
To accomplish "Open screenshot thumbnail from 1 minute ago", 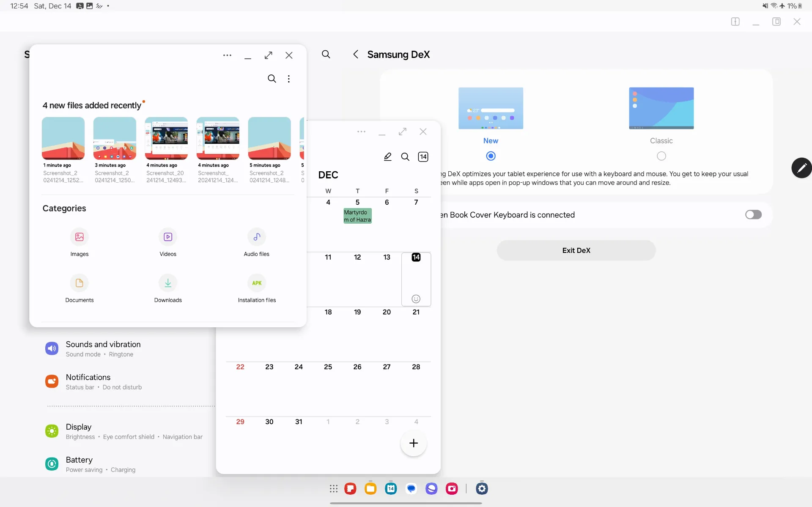I will pos(63,138).
